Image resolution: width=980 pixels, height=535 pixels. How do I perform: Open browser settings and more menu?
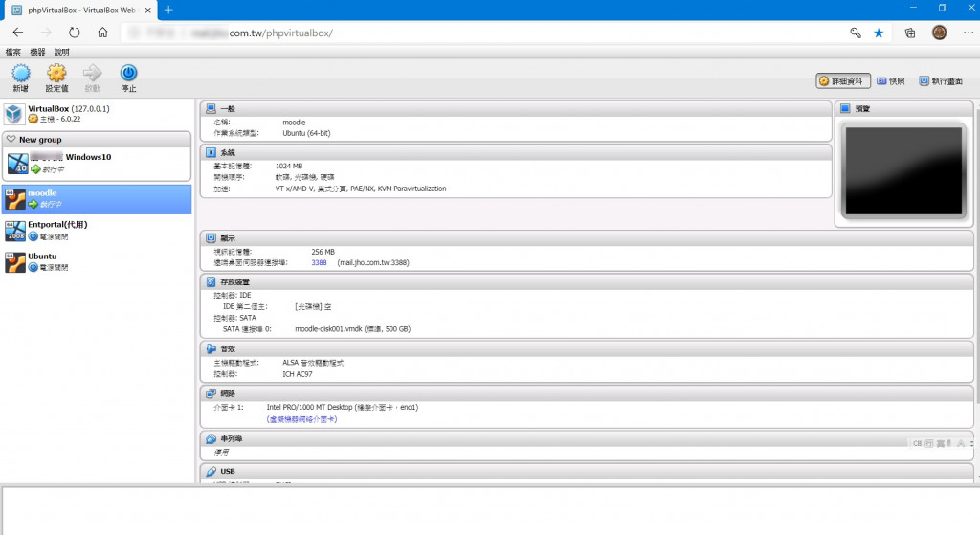[969, 33]
